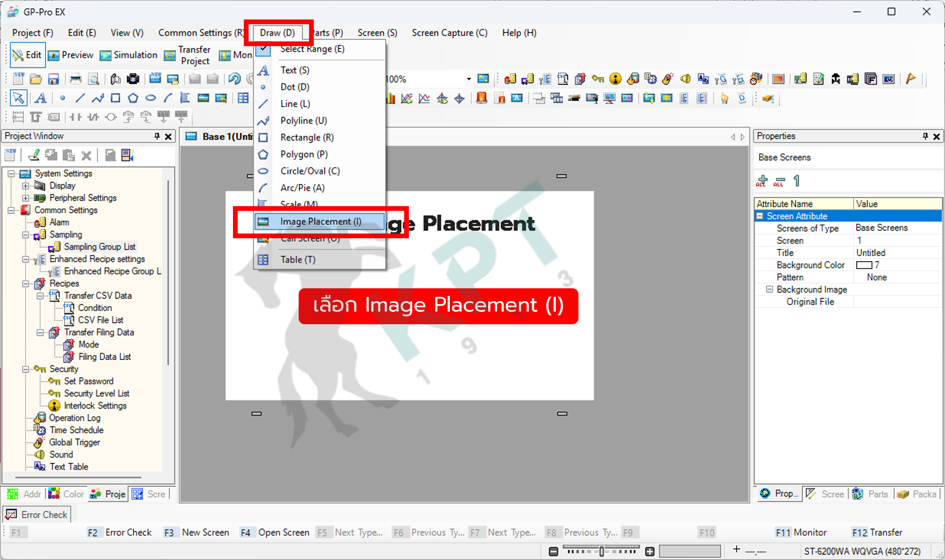The image size is (945, 560).
Task: Open project with the folder toolbar icon
Action: [x=36, y=79]
